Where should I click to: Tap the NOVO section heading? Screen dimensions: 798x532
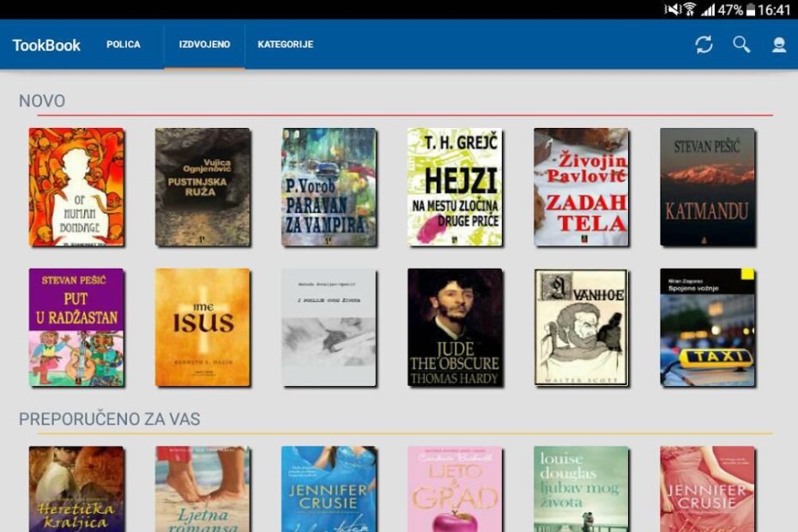(42, 100)
